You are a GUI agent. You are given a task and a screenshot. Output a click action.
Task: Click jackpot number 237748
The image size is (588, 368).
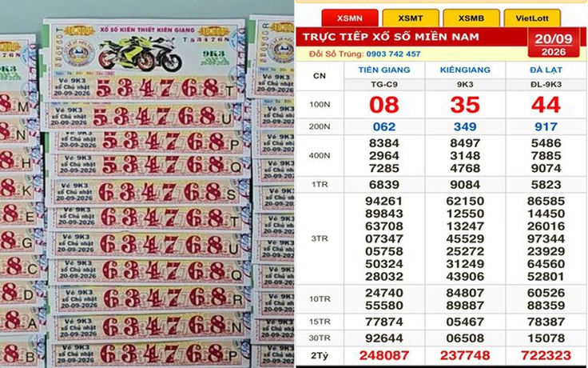pyautogui.click(x=465, y=355)
